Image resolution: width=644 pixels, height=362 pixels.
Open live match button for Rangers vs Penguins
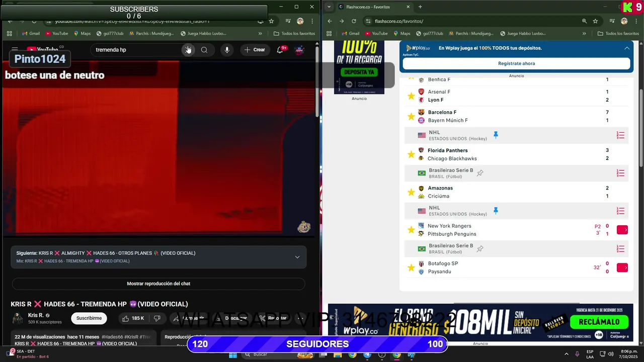click(x=622, y=230)
